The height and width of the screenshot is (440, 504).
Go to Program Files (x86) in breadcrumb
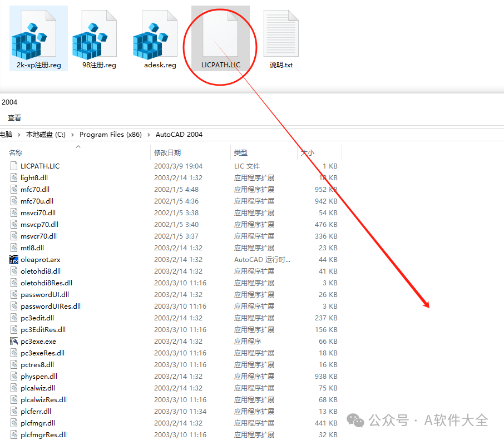point(111,135)
